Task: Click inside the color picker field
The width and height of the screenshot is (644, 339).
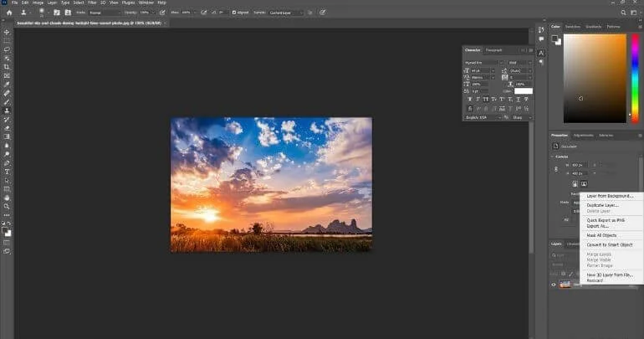Action: click(595, 78)
